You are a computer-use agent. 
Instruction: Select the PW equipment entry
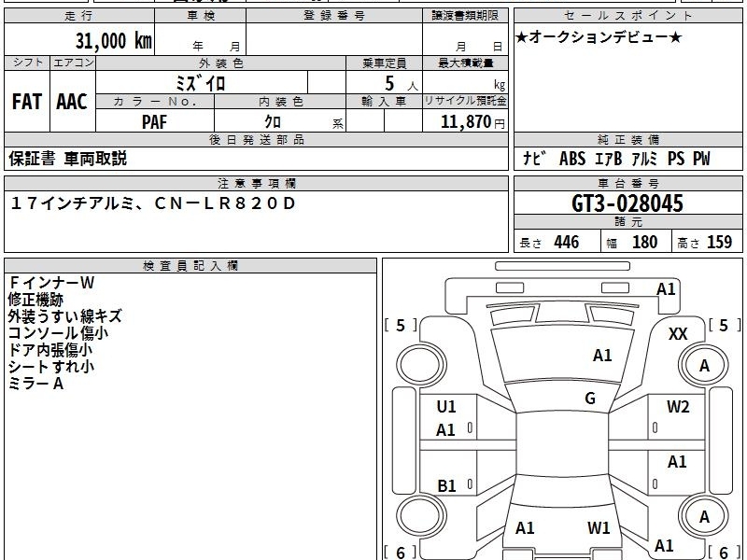tap(701, 159)
